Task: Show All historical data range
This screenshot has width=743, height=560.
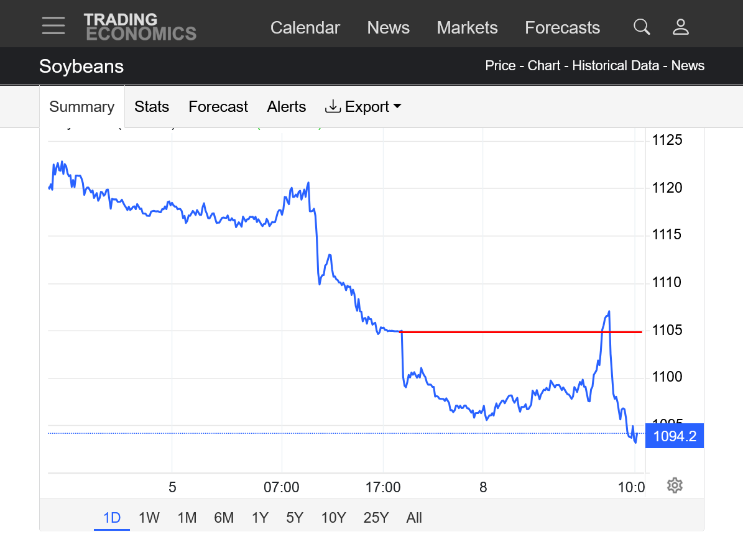Action: [413, 518]
